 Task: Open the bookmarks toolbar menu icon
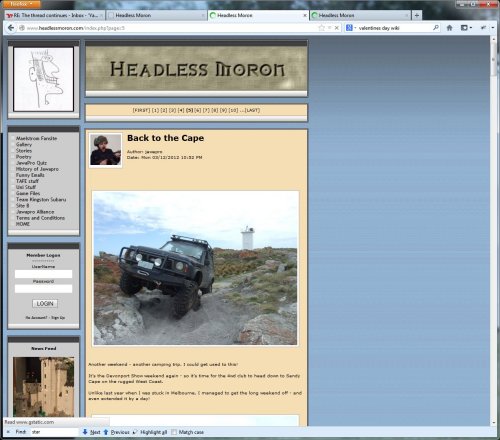coord(466,28)
